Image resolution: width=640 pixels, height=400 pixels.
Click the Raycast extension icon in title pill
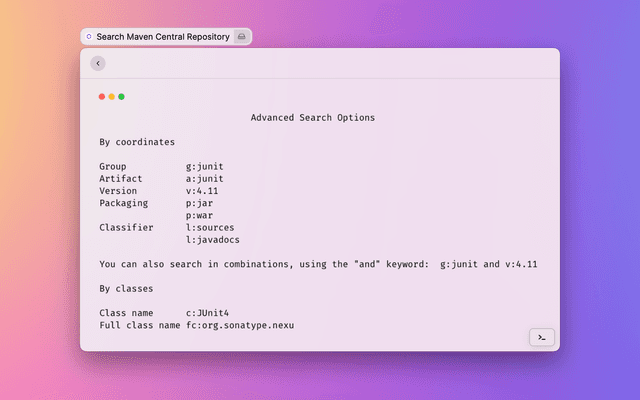click(240, 36)
